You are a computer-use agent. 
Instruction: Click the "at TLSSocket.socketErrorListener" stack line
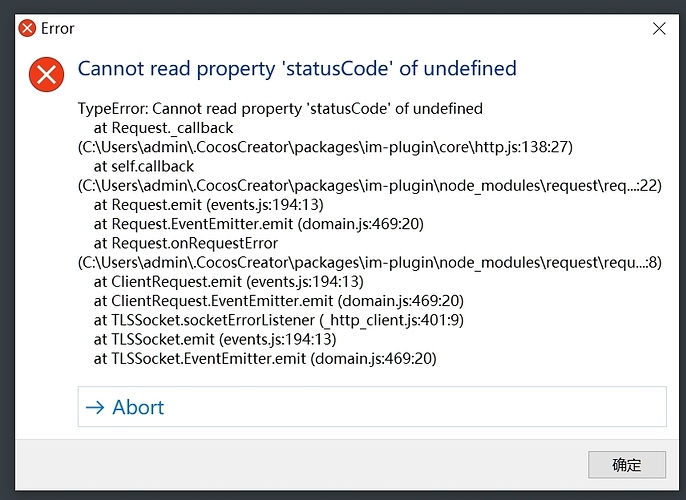(279, 320)
